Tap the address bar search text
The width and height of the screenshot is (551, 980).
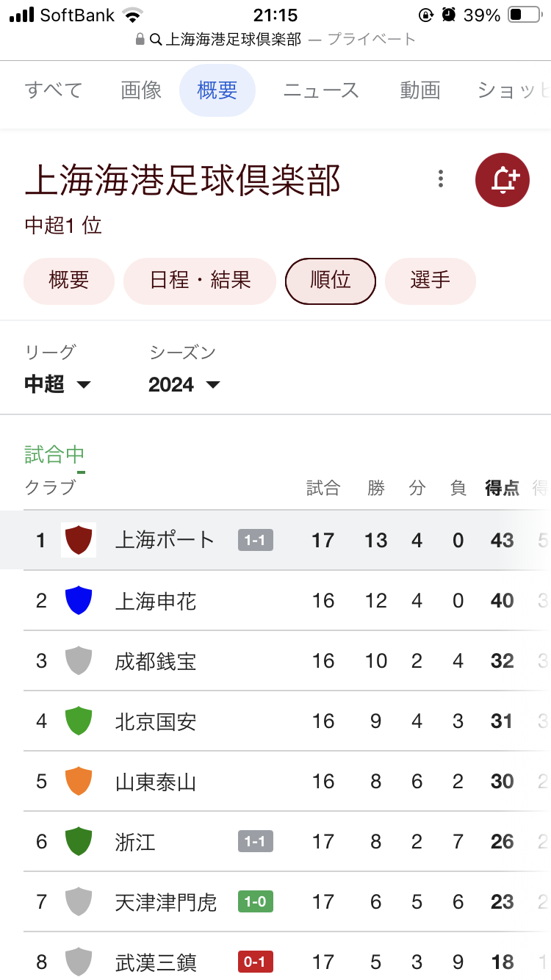point(233,39)
